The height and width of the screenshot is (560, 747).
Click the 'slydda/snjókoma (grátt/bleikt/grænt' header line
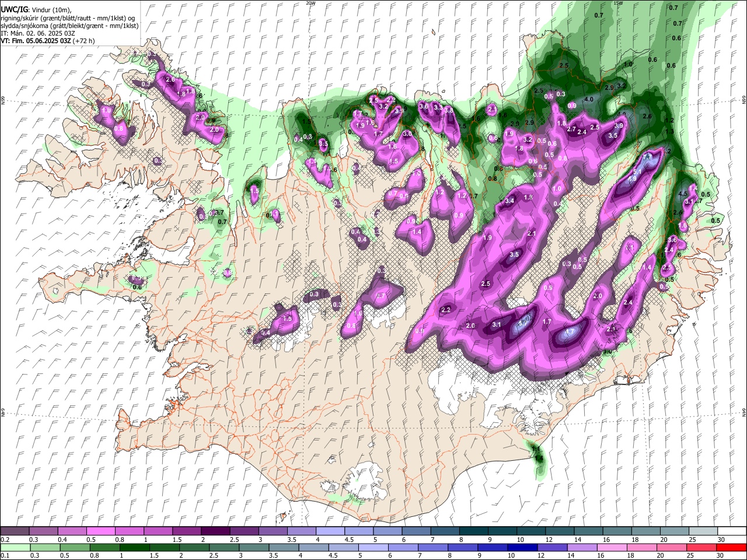click(x=69, y=26)
